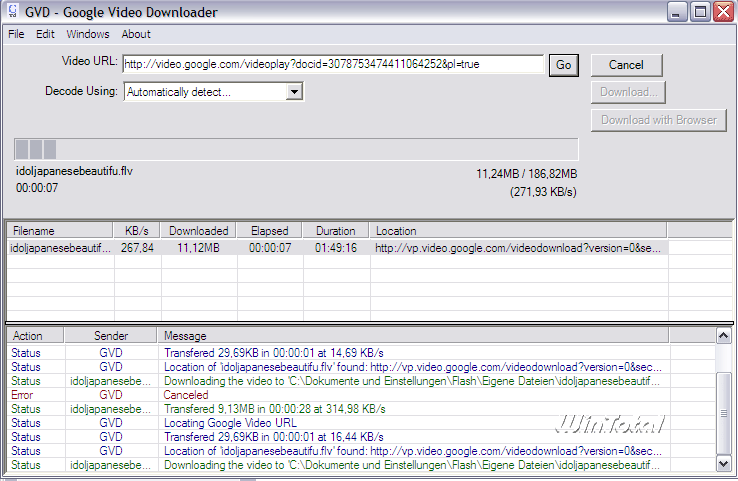This screenshot has height=481, width=738.
Task: Click the idoljapanesebeautifu.flv filename label
Action: click(x=74, y=171)
